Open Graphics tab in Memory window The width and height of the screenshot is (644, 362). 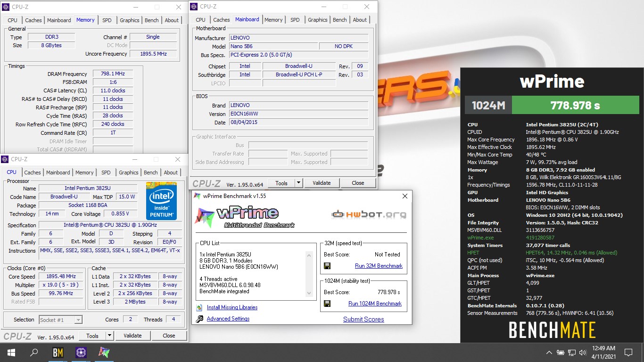coord(130,20)
